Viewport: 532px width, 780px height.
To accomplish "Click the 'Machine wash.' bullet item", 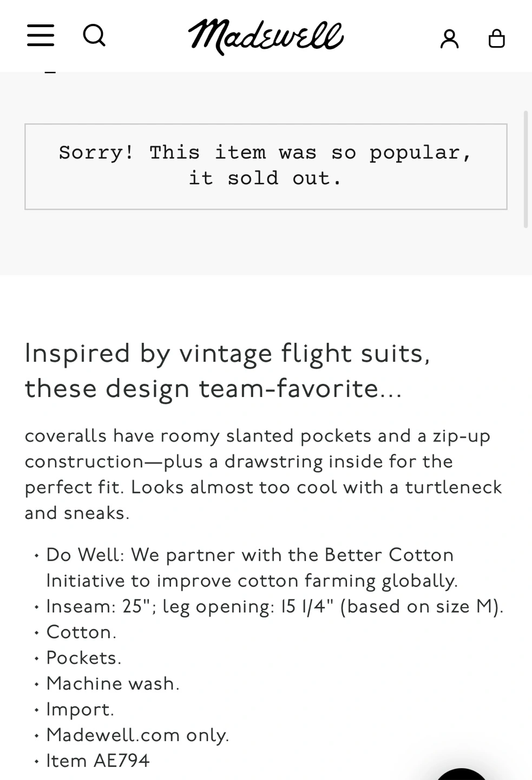I will pos(113,684).
